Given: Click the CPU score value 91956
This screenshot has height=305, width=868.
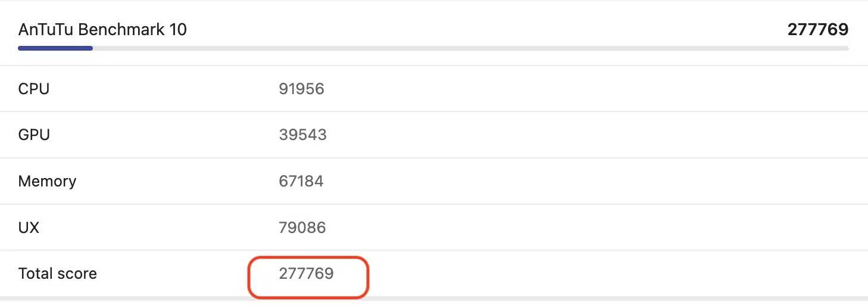Looking at the screenshot, I should coord(301,89).
